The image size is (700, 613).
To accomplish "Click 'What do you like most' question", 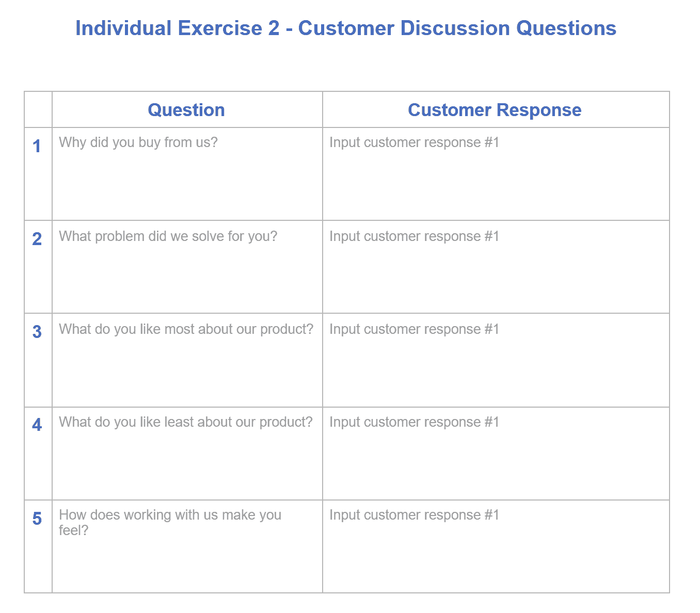I will [186, 329].
